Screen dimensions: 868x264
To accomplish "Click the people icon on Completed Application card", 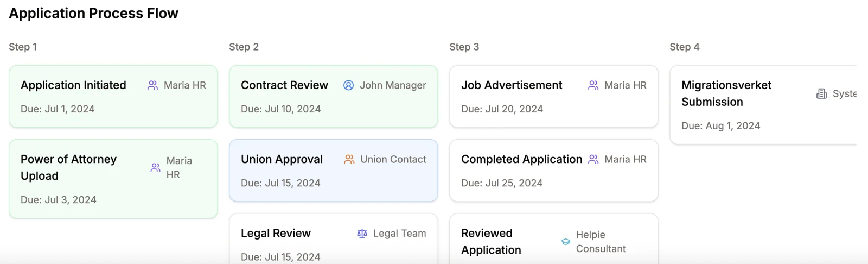I will (x=593, y=159).
